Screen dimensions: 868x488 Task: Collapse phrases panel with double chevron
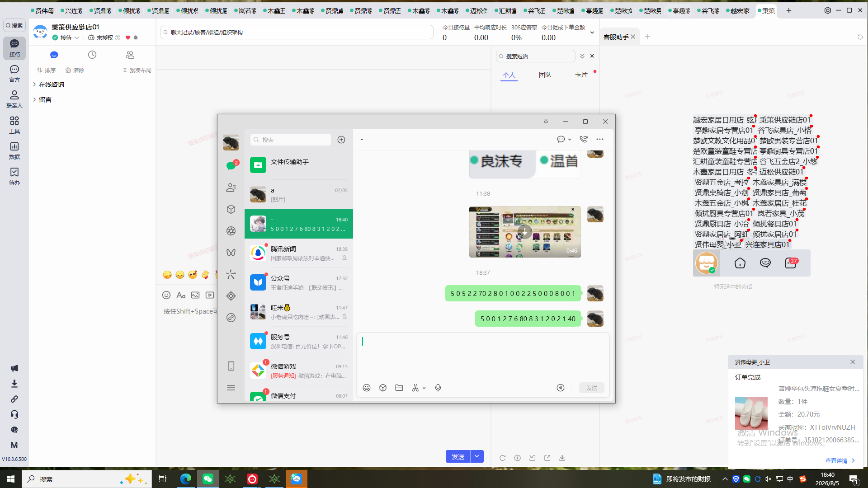pyautogui.click(x=582, y=56)
